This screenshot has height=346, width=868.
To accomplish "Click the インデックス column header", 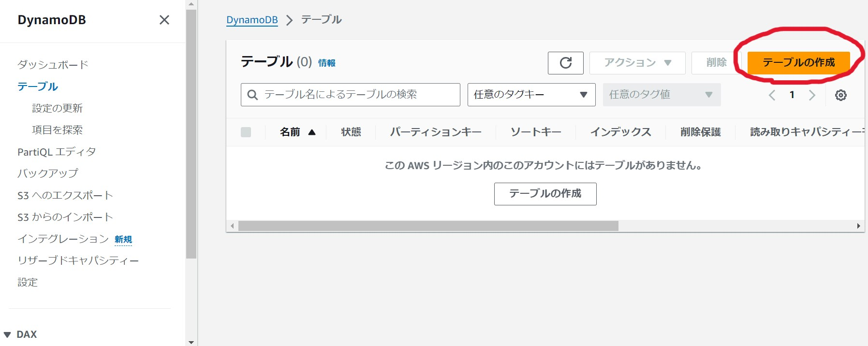I will [x=621, y=132].
